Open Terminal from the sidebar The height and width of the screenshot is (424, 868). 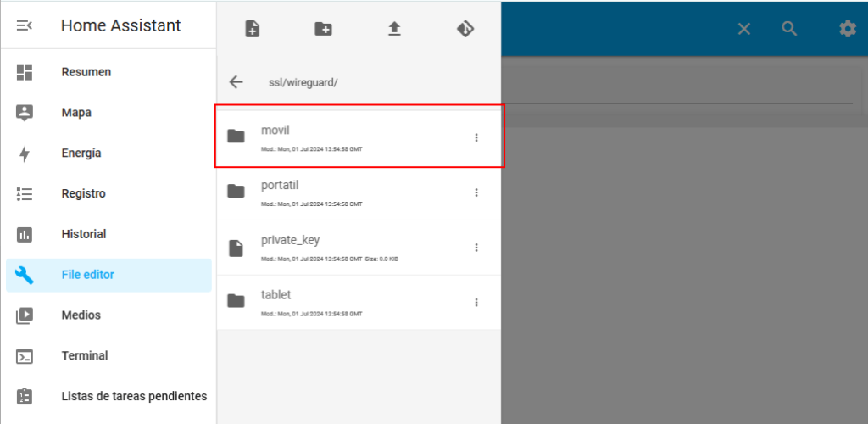pyautogui.click(x=85, y=355)
